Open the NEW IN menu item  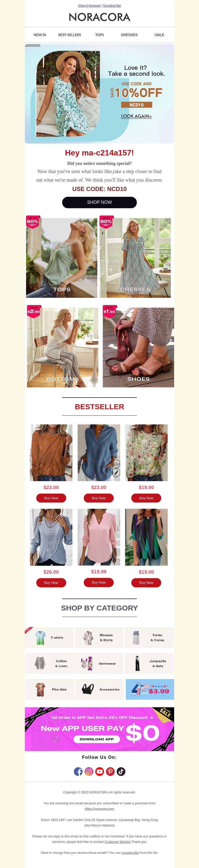[x=40, y=35]
